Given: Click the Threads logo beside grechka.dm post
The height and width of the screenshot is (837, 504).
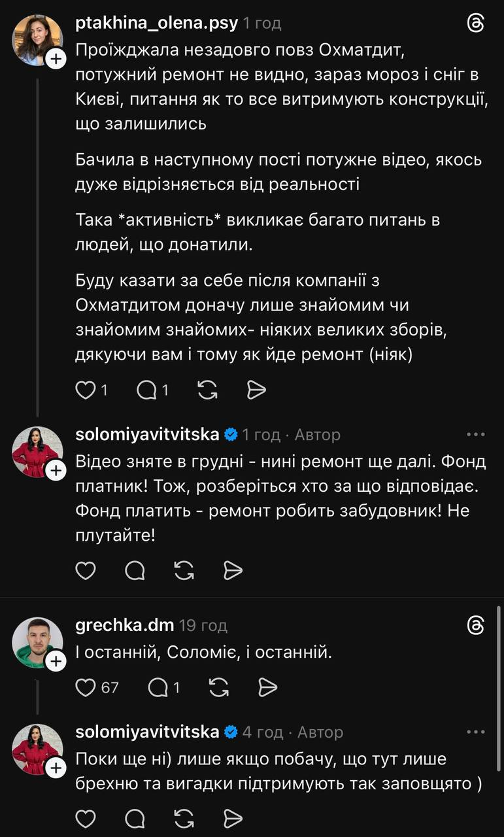Looking at the screenshot, I should (476, 626).
